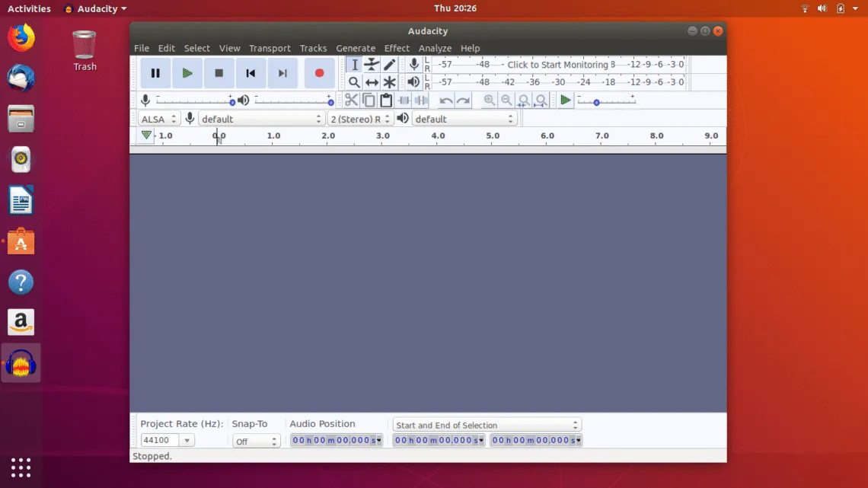Click the Paste clipboard icon
The height and width of the screenshot is (488, 868).
point(386,100)
